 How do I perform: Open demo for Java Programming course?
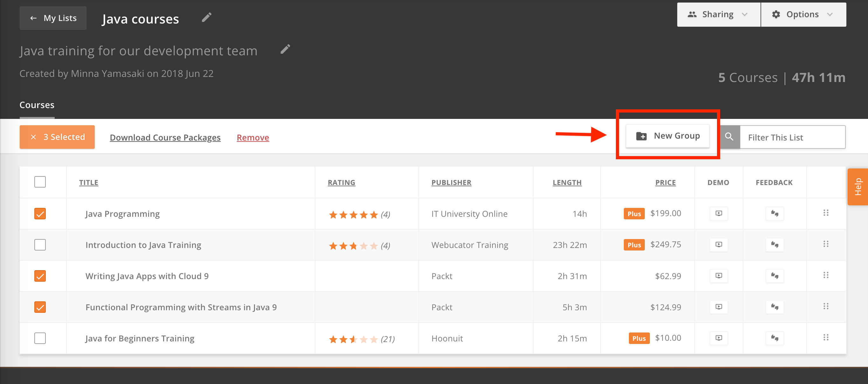tap(718, 214)
